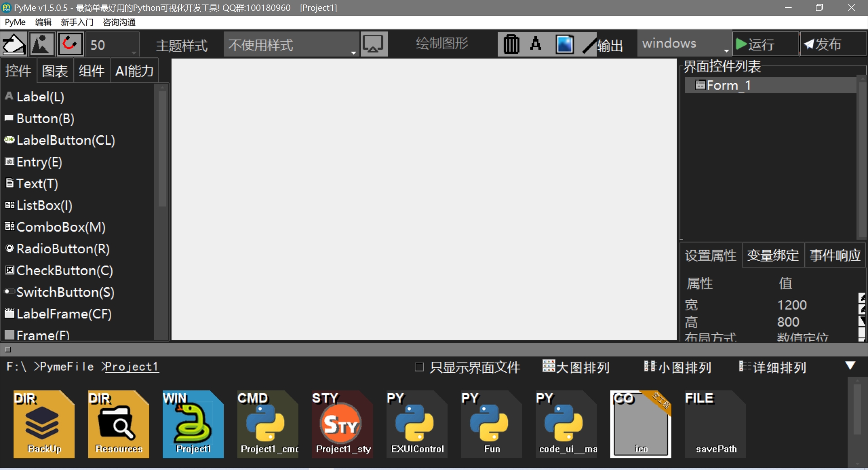Switch to the 事件响应 tab
The image size is (868, 470).
pyautogui.click(x=835, y=256)
